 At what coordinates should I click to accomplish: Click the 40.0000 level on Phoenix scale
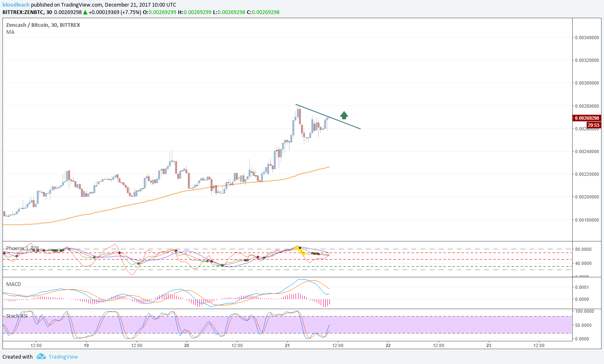coord(583,263)
